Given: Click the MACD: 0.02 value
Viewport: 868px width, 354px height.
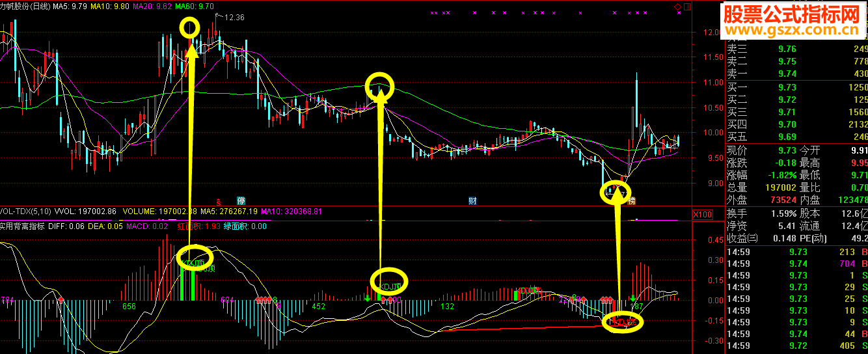Looking at the screenshot, I should pyautogui.click(x=147, y=226).
